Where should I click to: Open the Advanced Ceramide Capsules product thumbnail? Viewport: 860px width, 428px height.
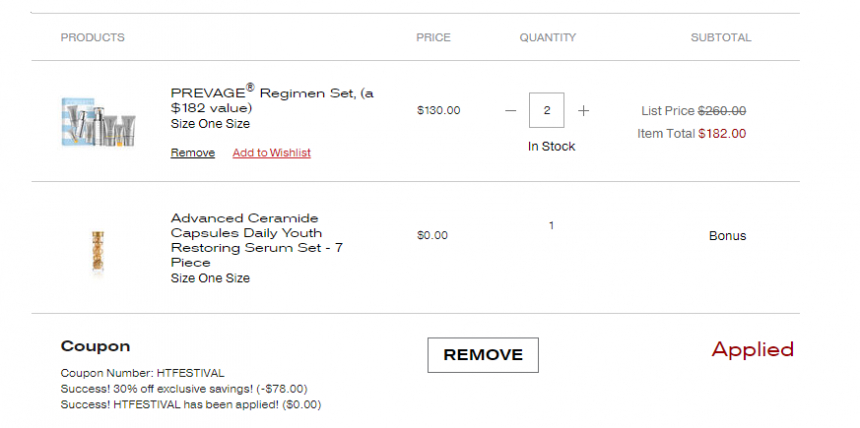point(98,251)
